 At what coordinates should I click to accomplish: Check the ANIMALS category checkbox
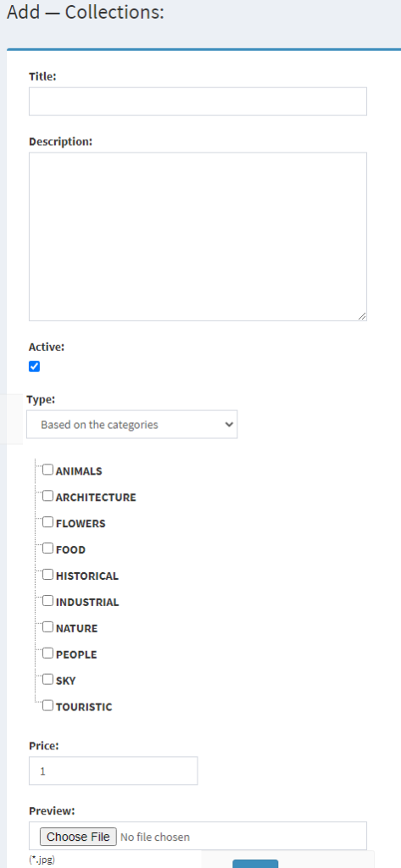[48, 470]
